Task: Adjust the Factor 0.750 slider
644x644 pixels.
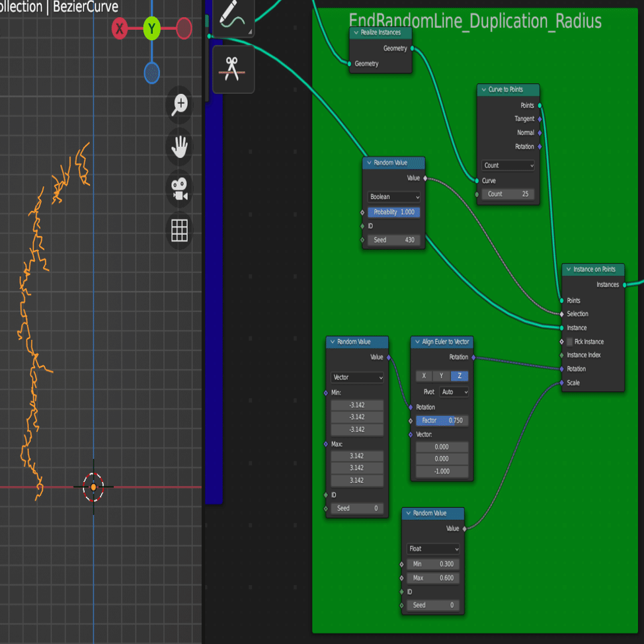Action: pos(442,421)
